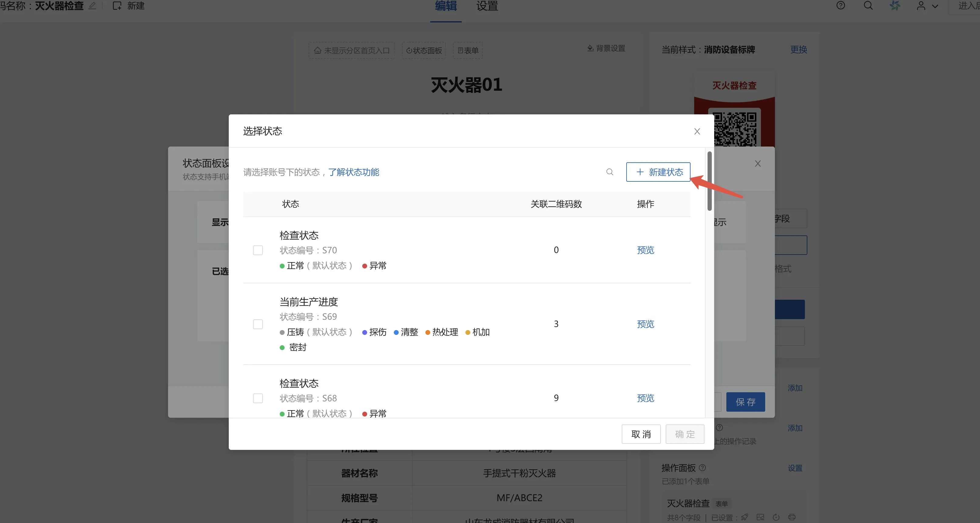Viewport: 980px width, 523px height.
Task: Click the MF/ABCE2 cell
Action: click(519, 498)
